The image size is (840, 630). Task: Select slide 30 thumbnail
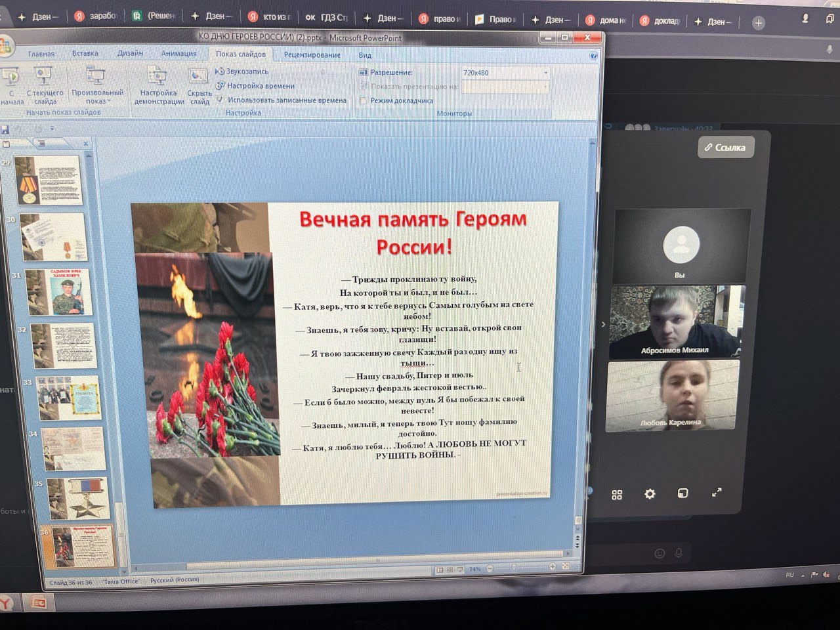coord(52,237)
